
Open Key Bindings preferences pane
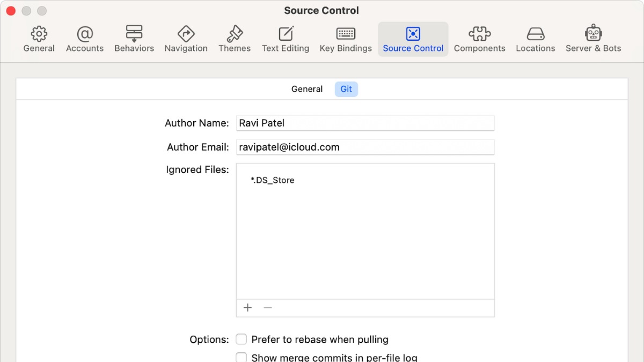346,39
